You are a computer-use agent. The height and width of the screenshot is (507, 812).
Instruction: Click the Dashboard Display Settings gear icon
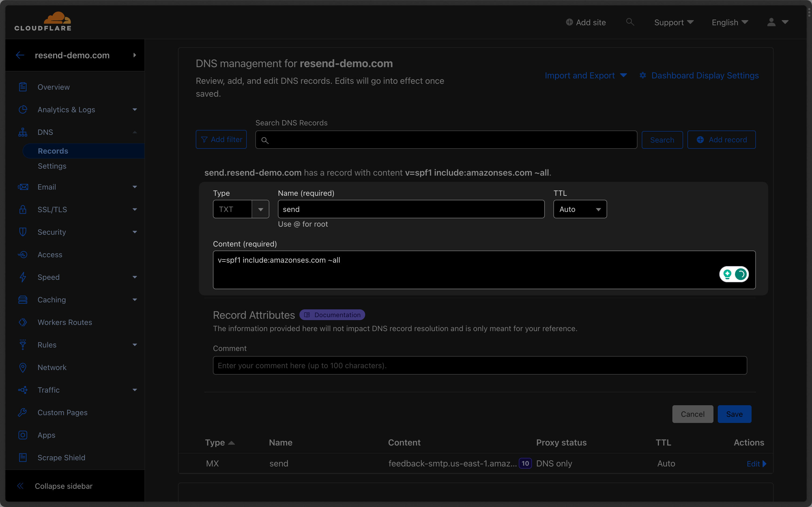click(x=643, y=75)
